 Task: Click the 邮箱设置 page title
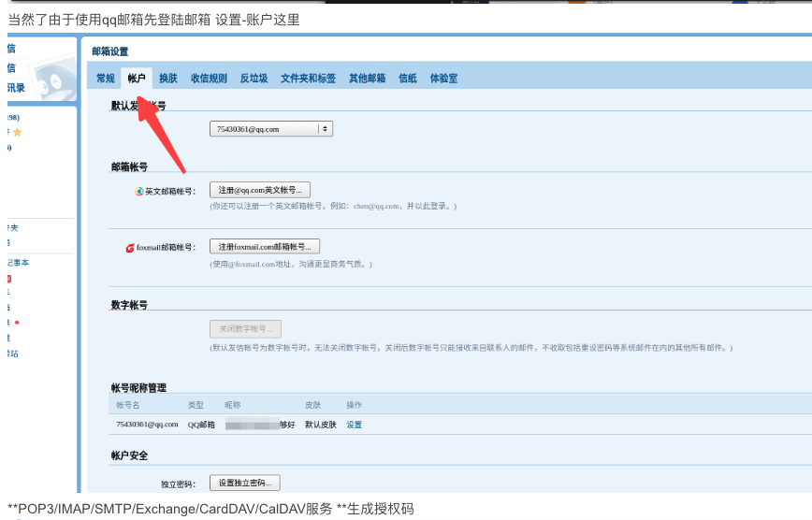(109, 51)
